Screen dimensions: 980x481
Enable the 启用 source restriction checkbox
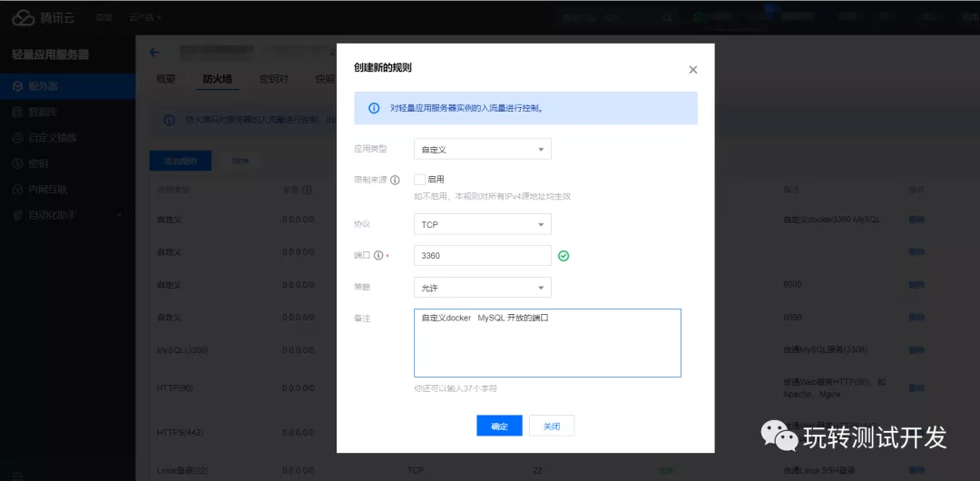tap(419, 180)
